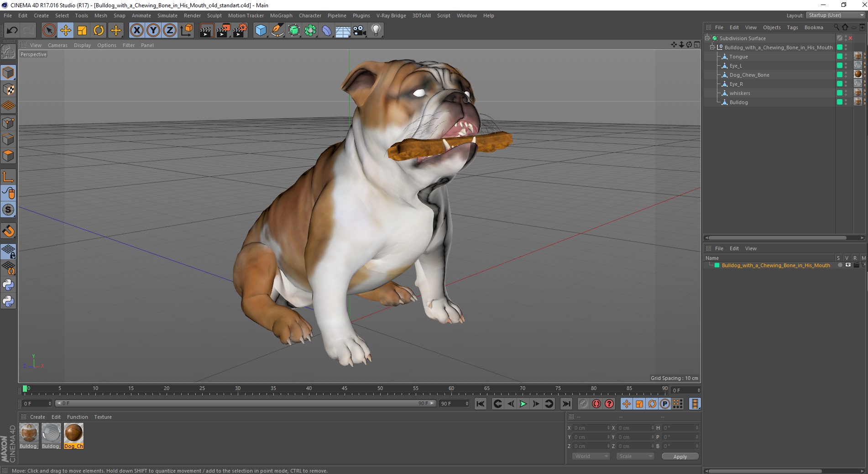This screenshot has height=474, width=868.
Task: Click Dog_Chew_Bone texture tag
Action: pyautogui.click(x=858, y=74)
